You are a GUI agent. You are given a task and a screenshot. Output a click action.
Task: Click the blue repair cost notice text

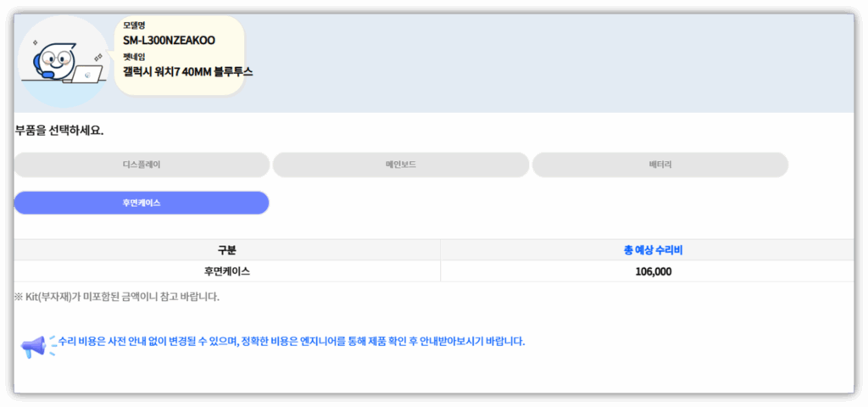pos(291,342)
